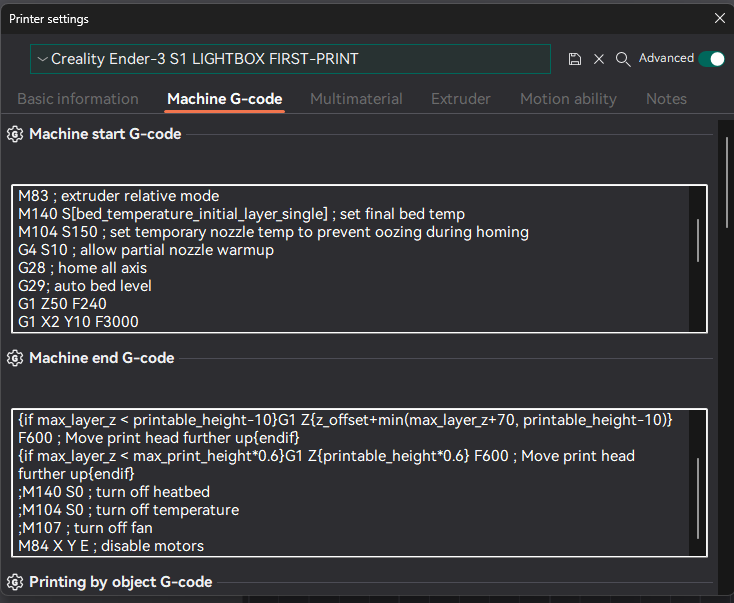
Task: Open the printer preset dropdown
Action: pos(290,59)
